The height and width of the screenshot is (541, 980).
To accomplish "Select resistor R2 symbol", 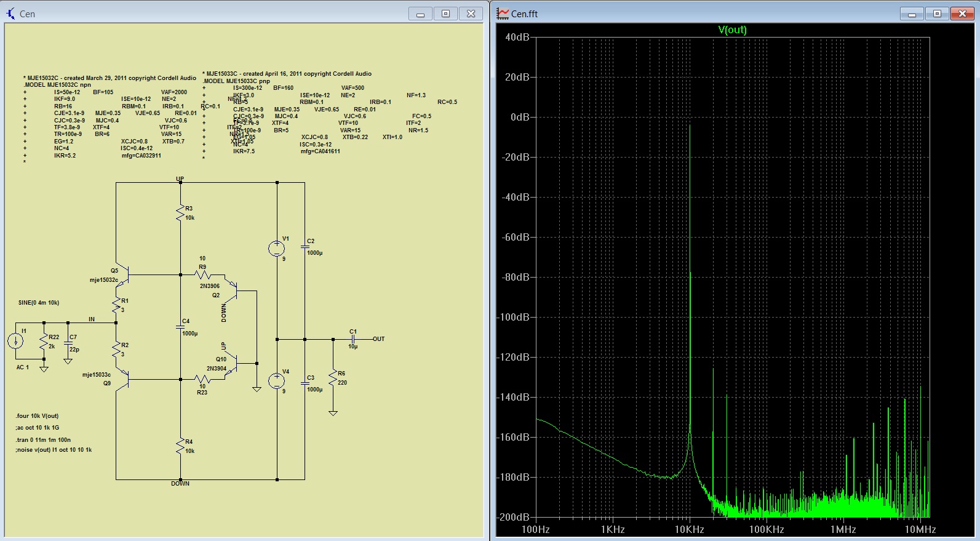I will (116, 349).
